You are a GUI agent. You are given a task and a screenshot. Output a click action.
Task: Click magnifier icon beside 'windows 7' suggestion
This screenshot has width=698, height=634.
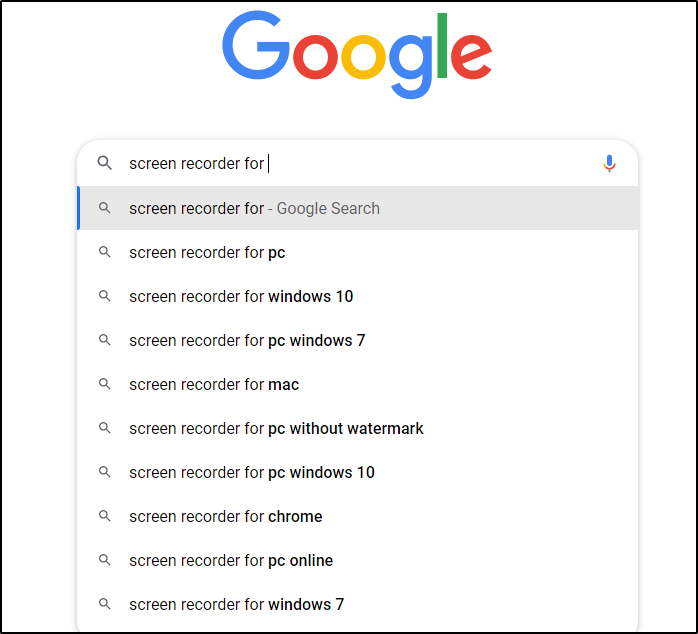pyautogui.click(x=104, y=604)
